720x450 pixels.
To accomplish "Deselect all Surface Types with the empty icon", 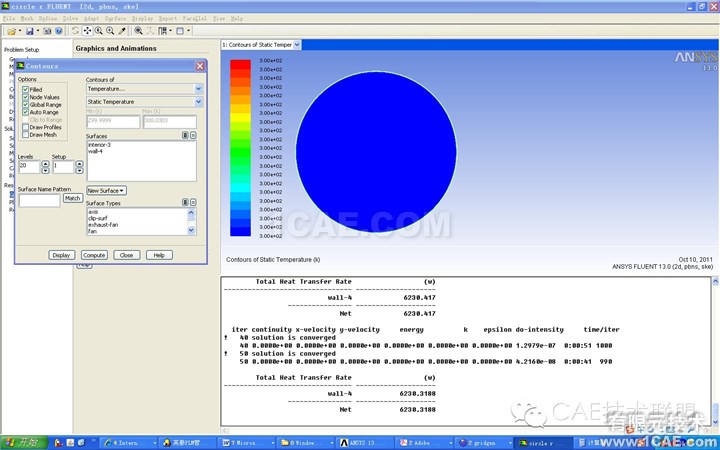I will tap(193, 202).
